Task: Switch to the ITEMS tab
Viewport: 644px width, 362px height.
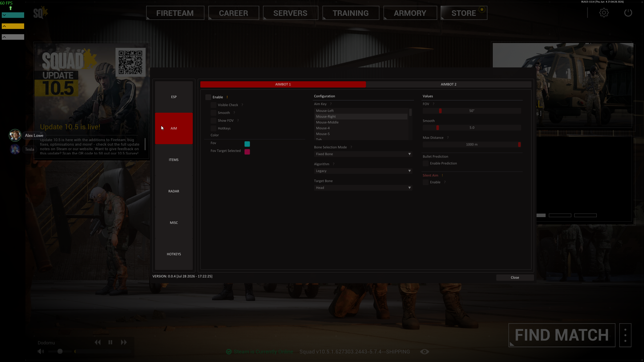Action: click(174, 160)
